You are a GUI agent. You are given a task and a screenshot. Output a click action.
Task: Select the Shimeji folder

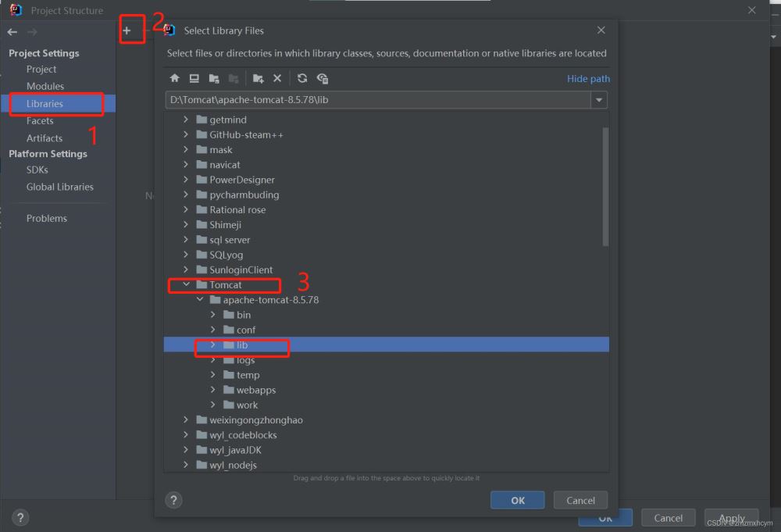[225, 225]
